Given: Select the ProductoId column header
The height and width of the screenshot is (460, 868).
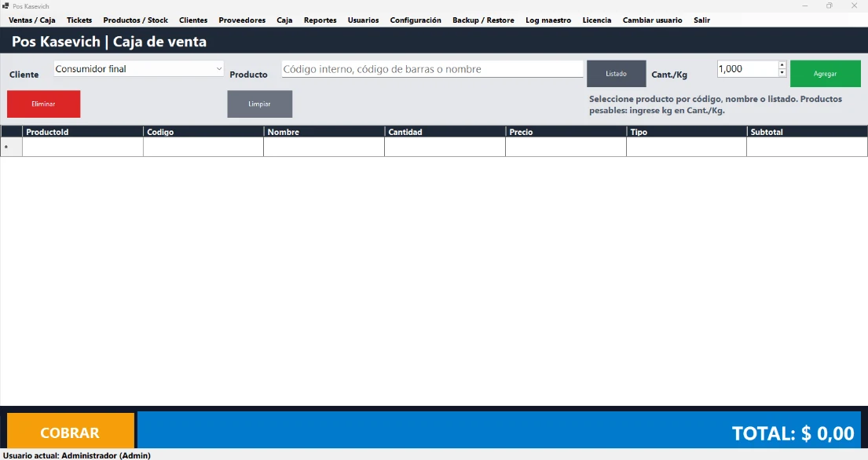Looking at the screenshot, I should pyautogui.click(x=82, y=132).
